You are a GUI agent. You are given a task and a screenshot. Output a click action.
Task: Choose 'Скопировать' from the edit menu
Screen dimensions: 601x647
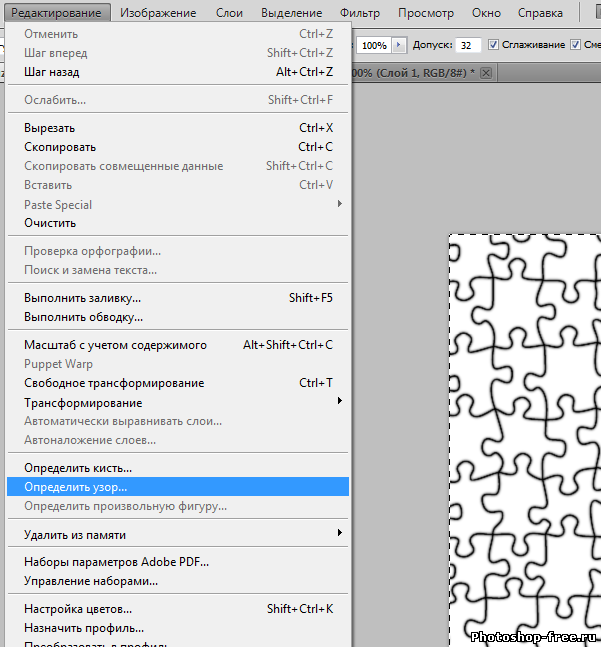pos(60,147)
